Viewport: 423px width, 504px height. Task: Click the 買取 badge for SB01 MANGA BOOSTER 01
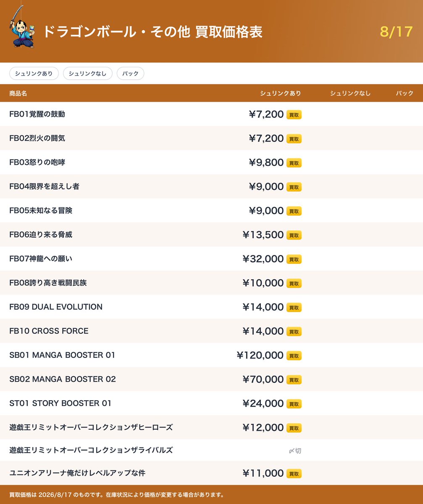[294, 356]
